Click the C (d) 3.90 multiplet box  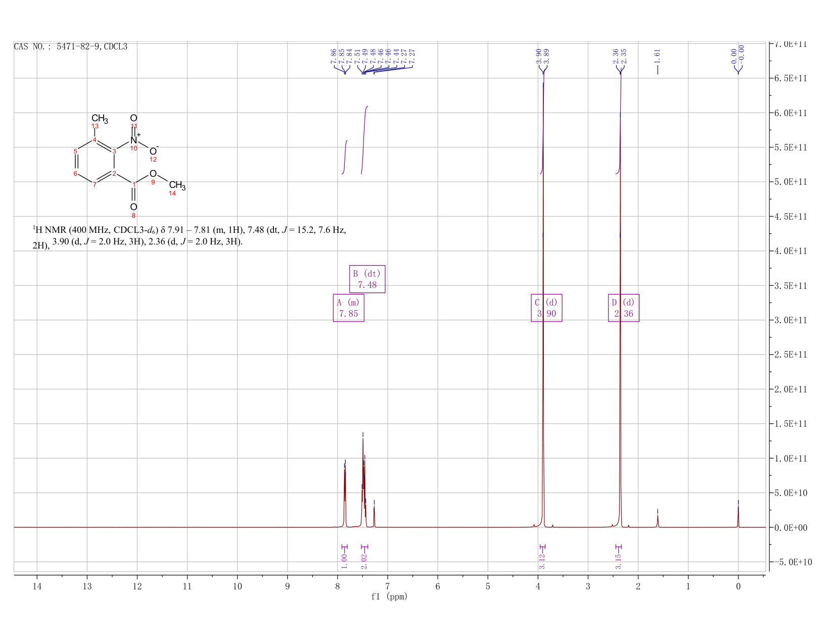547,308
